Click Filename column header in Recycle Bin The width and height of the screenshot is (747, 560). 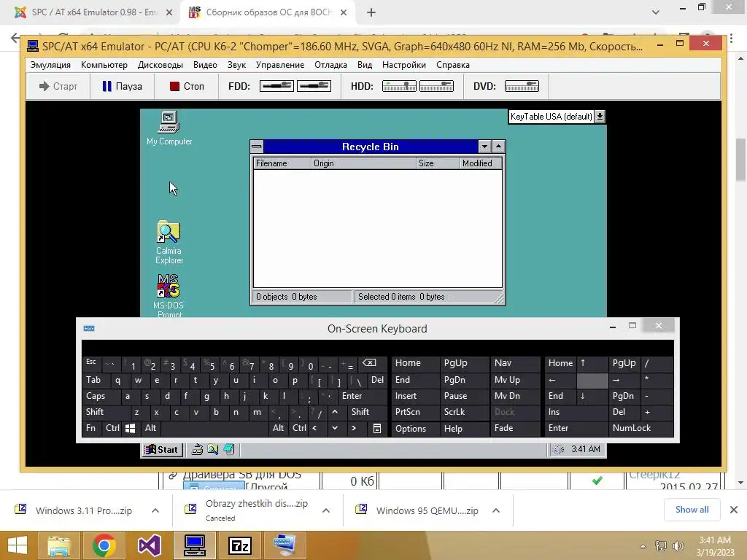(282, 163)
